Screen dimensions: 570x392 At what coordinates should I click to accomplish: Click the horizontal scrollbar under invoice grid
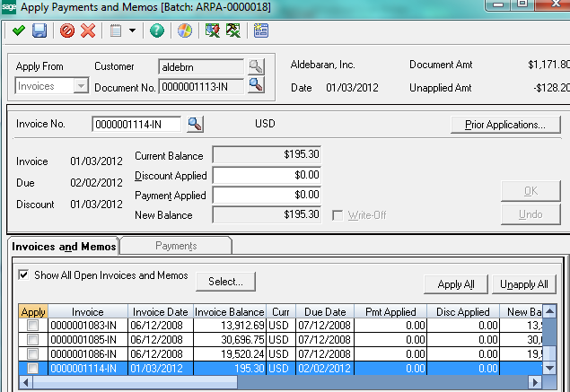click(269, 383)
